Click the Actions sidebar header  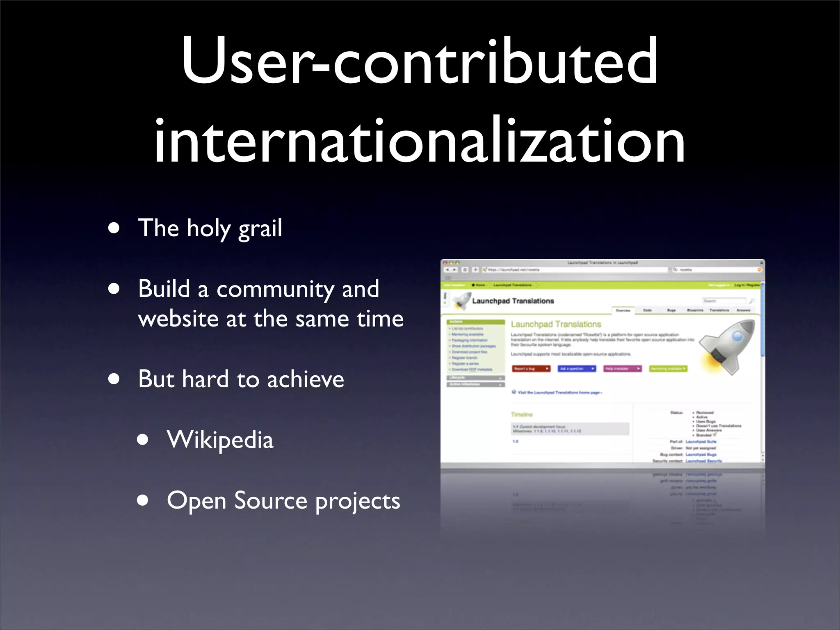pyautogui.click(x=476, y=322)
